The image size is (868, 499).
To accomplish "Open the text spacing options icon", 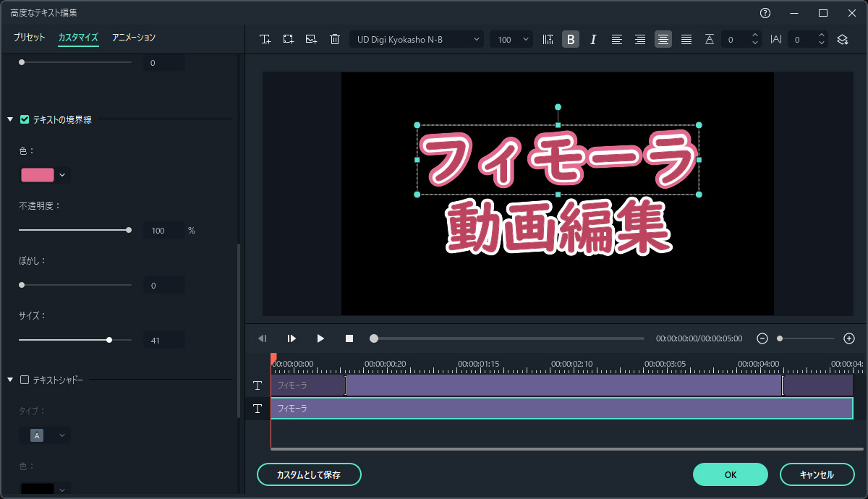I will click(x=548, y=40).
